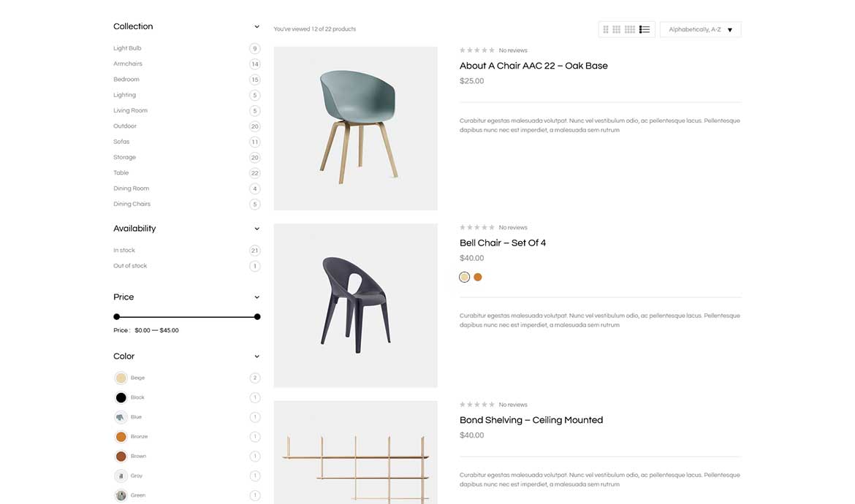Click star rating of Bell Chair
The width and height of the screenshot is (855, 504).
coord(477,227)
